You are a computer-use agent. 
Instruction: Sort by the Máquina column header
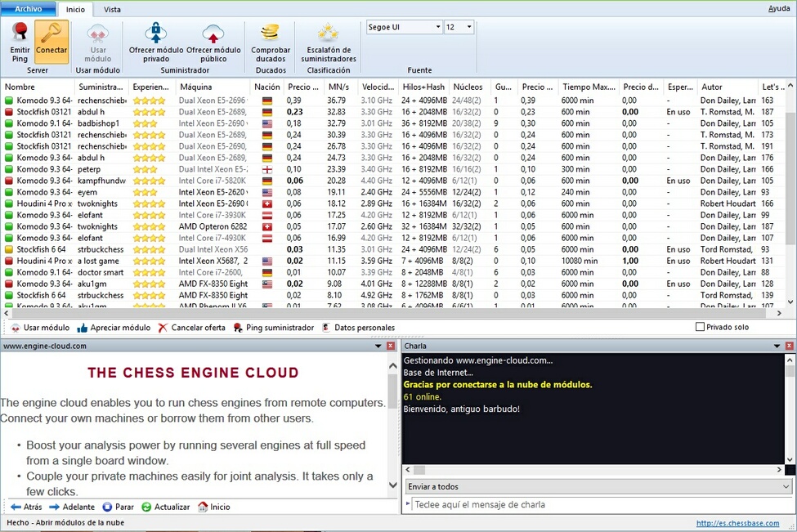tap(213, 87)
